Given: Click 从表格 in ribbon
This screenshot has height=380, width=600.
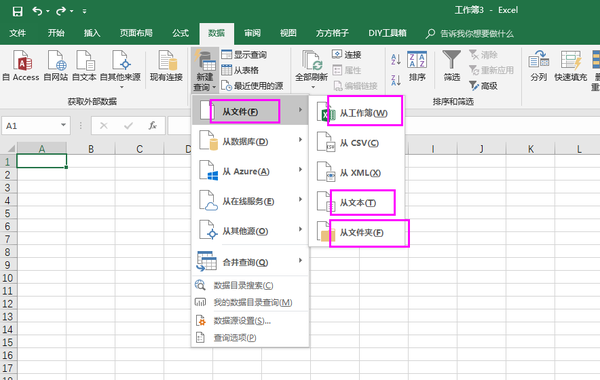Looking at the screenshot, I should (240, 70).
